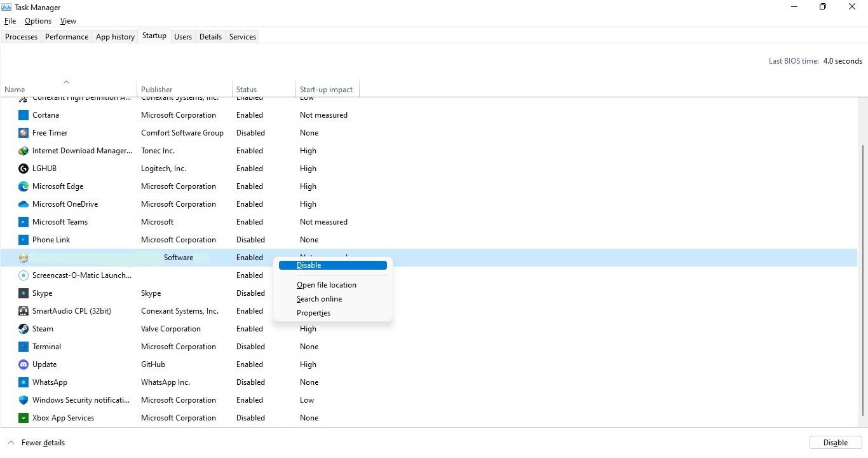Select the Xbox App Services icon
Viewport: 868px width, 458px height.
point(24,418)
